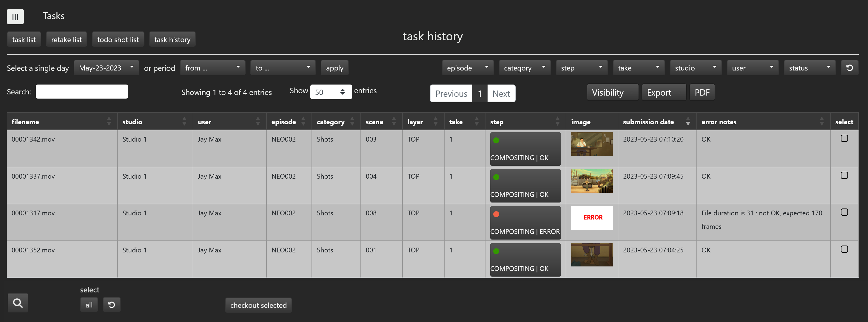Screen dimensions: 868x322
Task: Click the checkout selected button
Action: pyautogui.click(x=258, y=305)
